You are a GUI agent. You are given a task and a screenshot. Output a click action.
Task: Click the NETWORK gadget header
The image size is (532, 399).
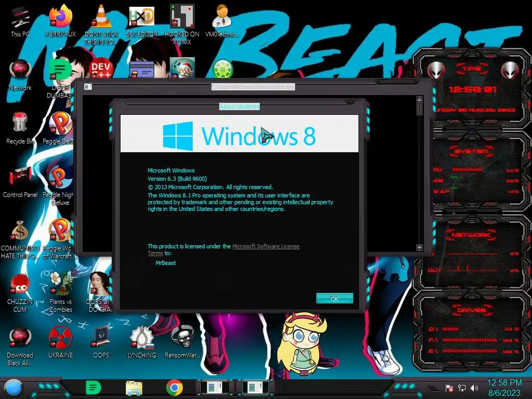[x=471, y=235]
